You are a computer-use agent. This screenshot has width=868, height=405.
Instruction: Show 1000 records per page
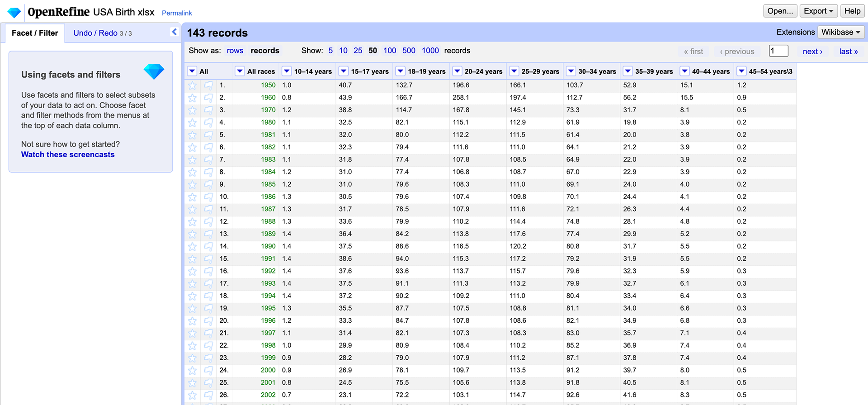(x=430, y=51)
